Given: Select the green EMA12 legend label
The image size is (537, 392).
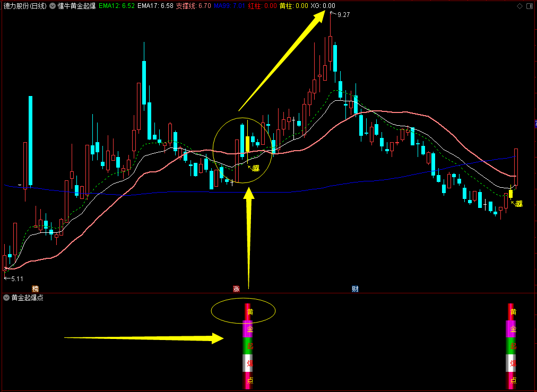Looking at the screenshot, I should (x=116, y=6).
